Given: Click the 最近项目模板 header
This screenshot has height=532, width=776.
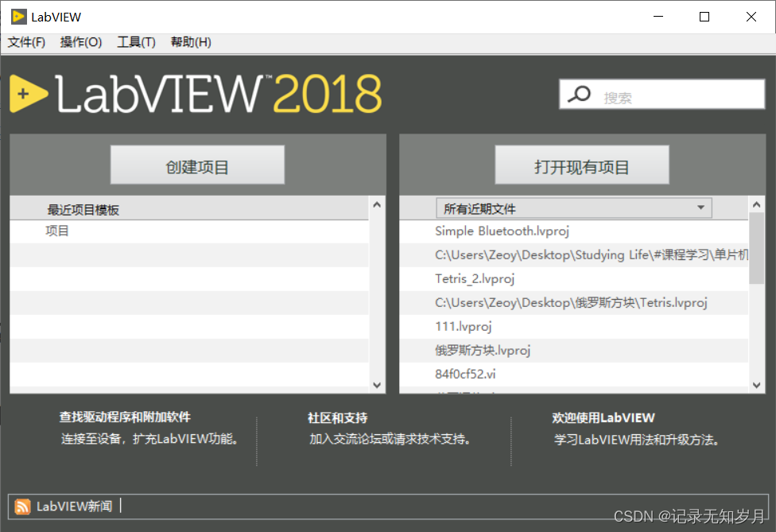Looking at the screenshot, I should [x=189, y=209].
